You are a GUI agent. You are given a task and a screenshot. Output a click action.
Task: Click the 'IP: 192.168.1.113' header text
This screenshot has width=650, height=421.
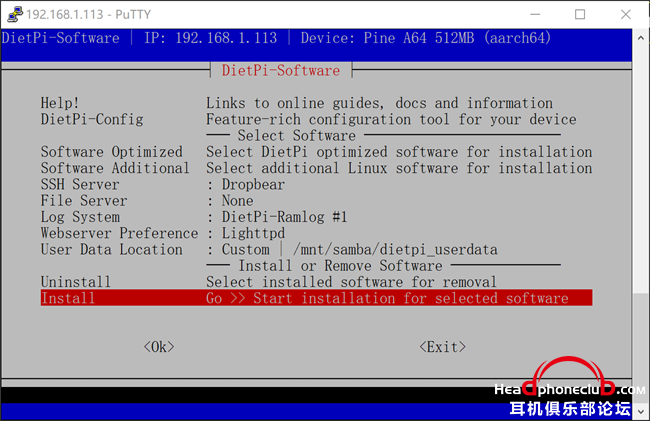(x=211, y=38)
